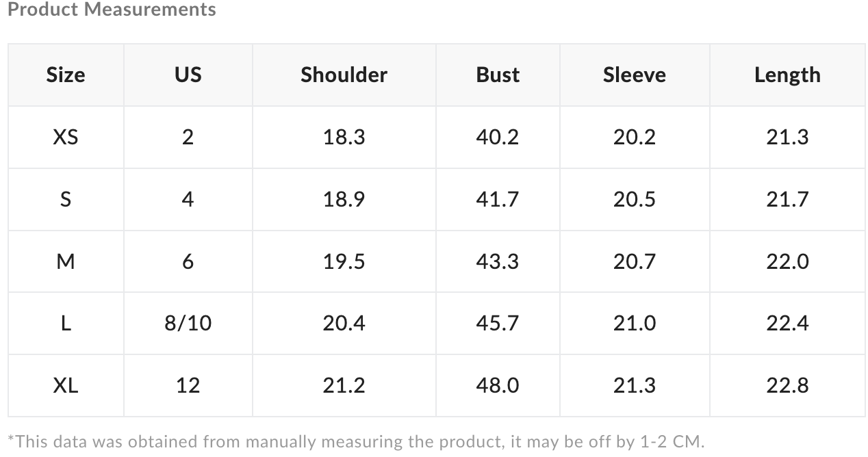Image resolution: width=868 pixels, height=457 pixels.
Task: Select the Length column header
Action: pyautogui.click(x=787, y=75)
